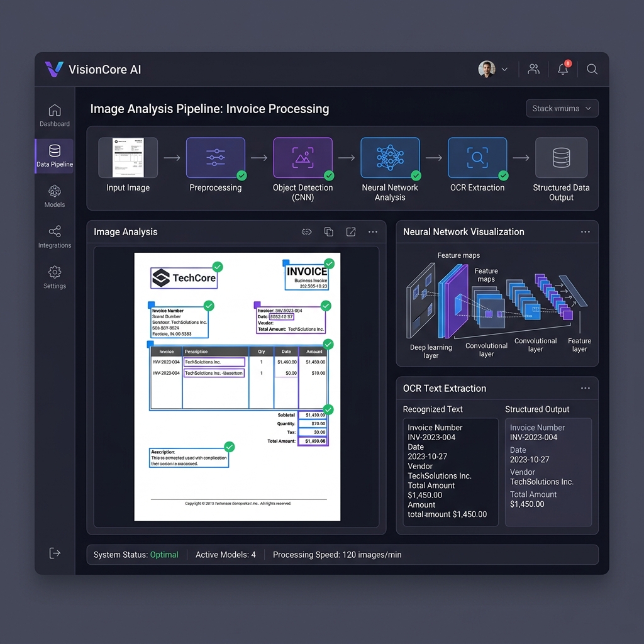
Task: Click first TechSolutions Inc. table row cell
Action: pyautogui.click(x=214, y=362)
